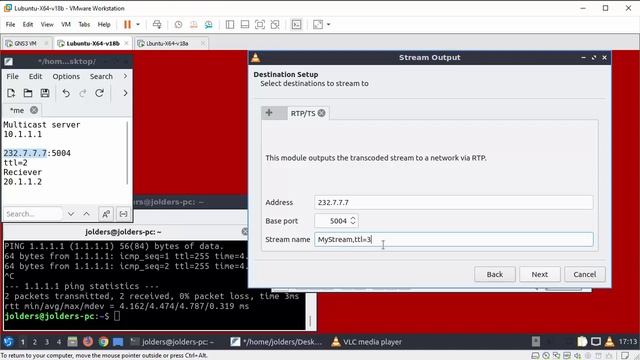Click the Send Ctrl+Alt+Del toolbar icon
Screen dimensions: 640x360
click(157, 24)
